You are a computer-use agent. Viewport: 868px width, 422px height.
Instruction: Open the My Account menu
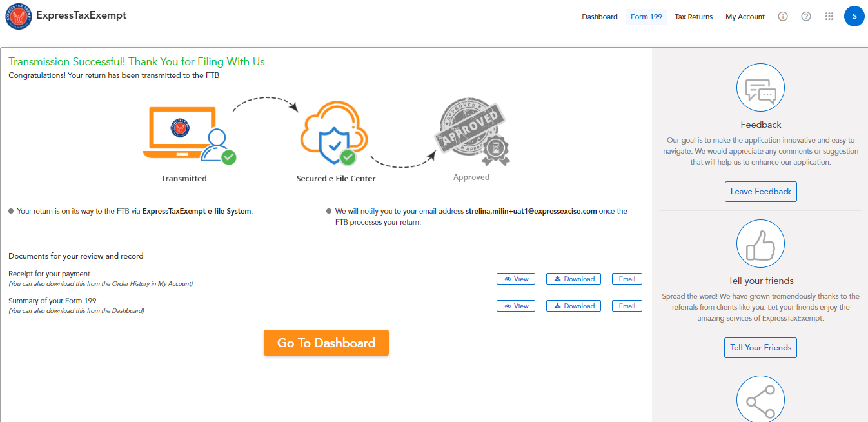745,17
